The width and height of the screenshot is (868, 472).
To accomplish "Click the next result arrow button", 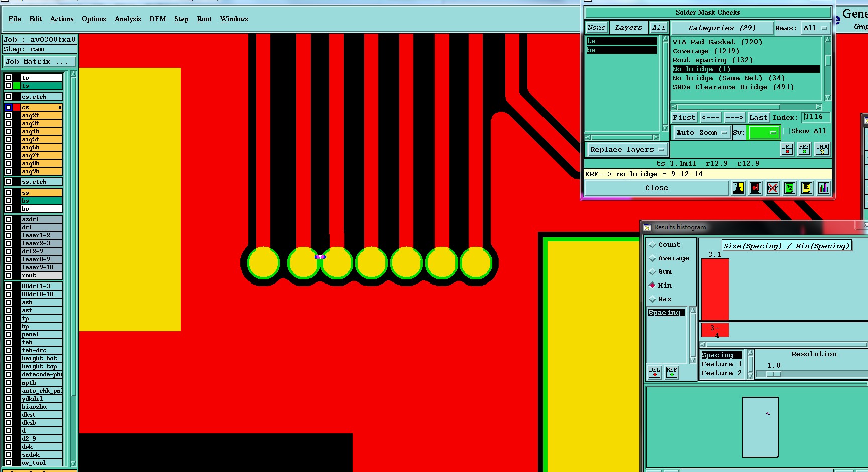I will click(734, 118).
